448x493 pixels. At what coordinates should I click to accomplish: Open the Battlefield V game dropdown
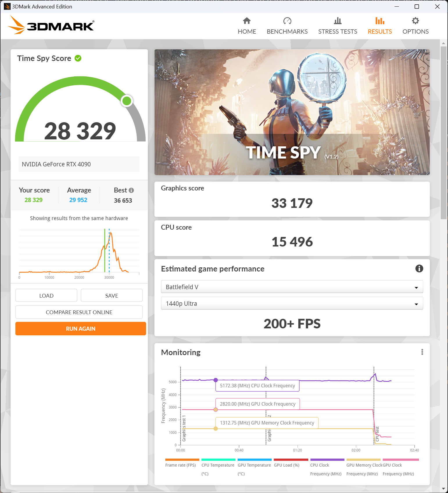(x=292, y=287)
